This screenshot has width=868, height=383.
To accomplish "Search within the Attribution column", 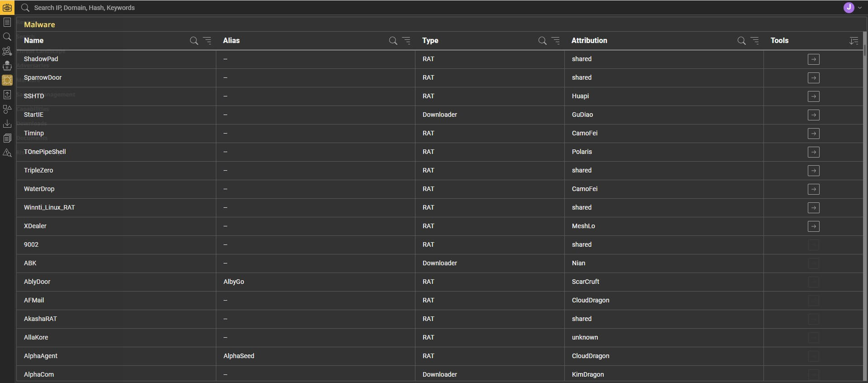I will (741, 41).
